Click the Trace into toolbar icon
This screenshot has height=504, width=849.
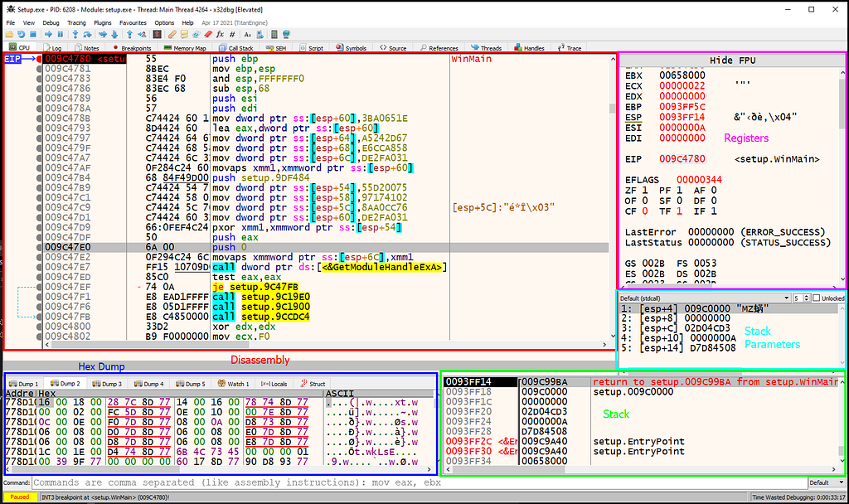[x=102, y=34]
